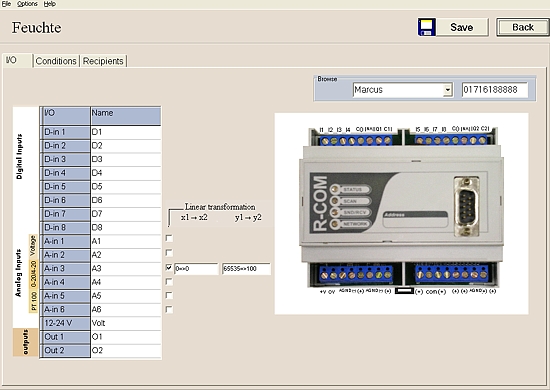Screen dimensions: 550x390
Task: Select the D-in 6 row header
Action: coord(65,201)
